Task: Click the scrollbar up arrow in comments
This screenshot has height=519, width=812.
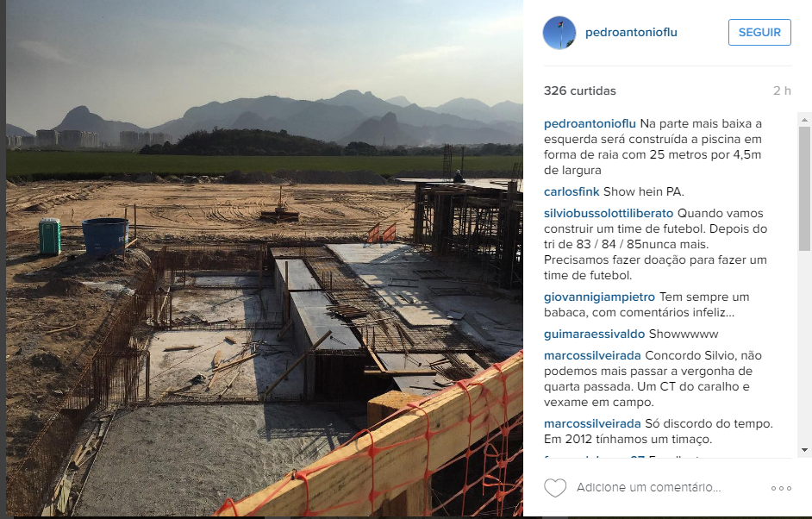Action: pyautogui.click(x=804, y=120)
